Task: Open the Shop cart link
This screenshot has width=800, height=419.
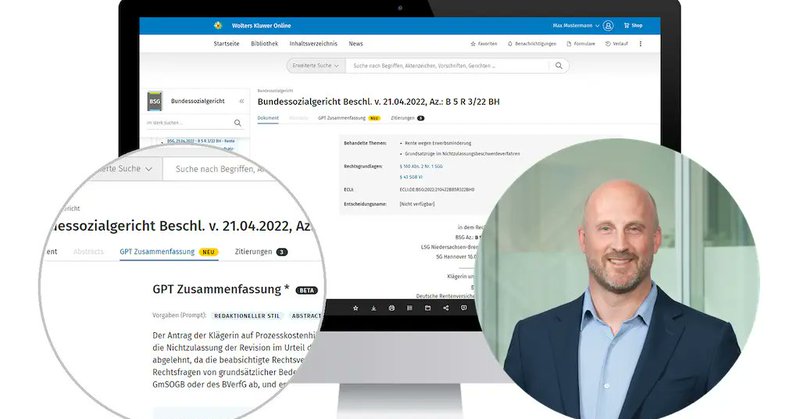Action: (x=633, y=26)
